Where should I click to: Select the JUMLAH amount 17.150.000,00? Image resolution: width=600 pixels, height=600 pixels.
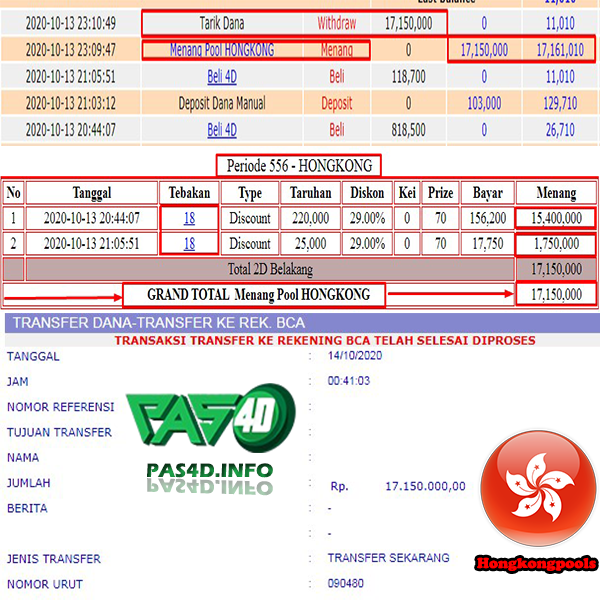click(x=425, y=486)
